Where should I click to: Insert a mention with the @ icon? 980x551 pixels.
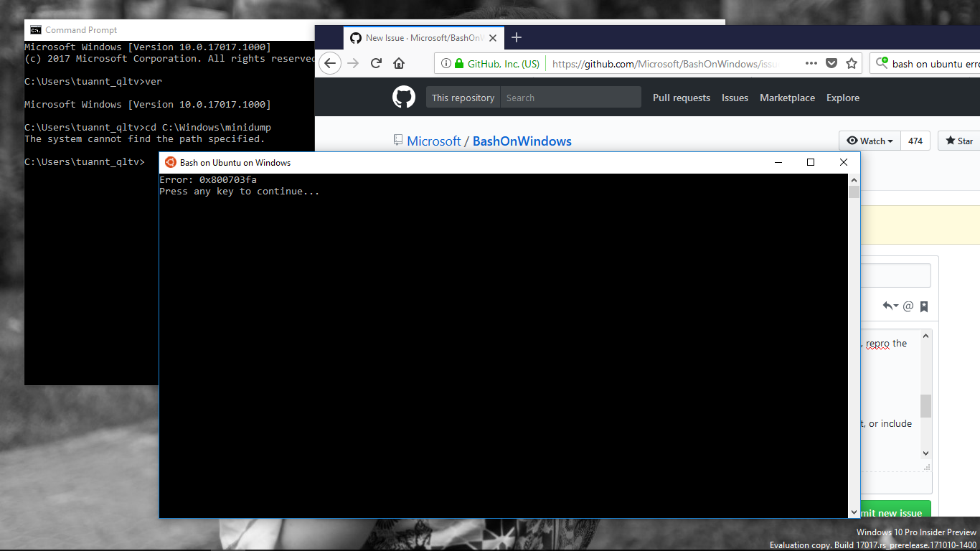point(908,306)
